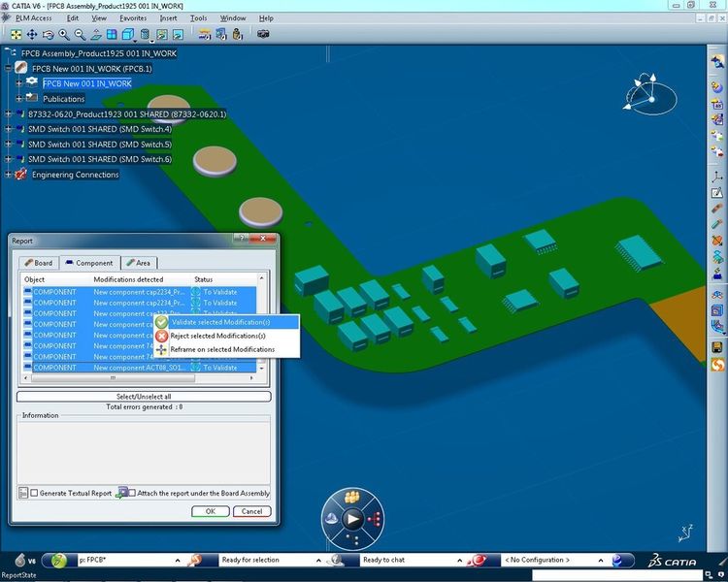Open the Insert menu
728x582 pixels.
pos(168,18)
